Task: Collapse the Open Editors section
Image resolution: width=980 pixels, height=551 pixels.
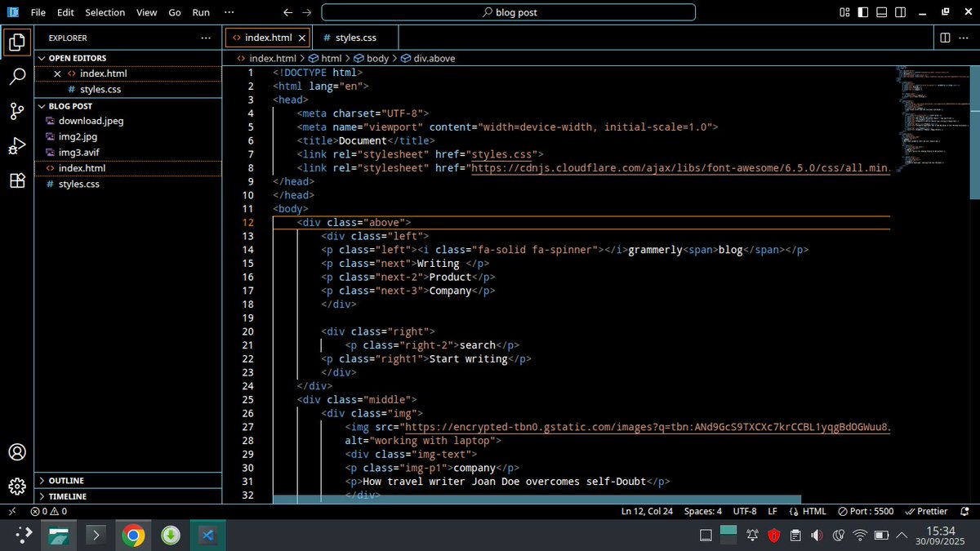Action: [x=127, y=58]
